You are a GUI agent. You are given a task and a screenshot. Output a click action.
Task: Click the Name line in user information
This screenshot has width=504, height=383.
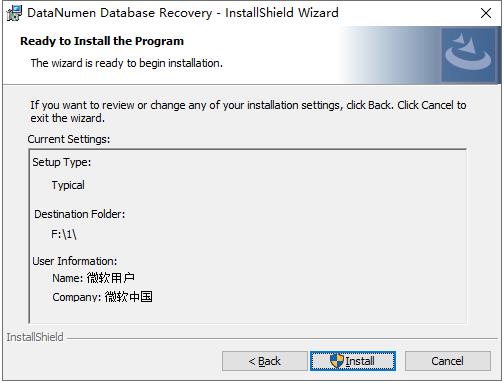pyautogui.click(x=94, y=278)
